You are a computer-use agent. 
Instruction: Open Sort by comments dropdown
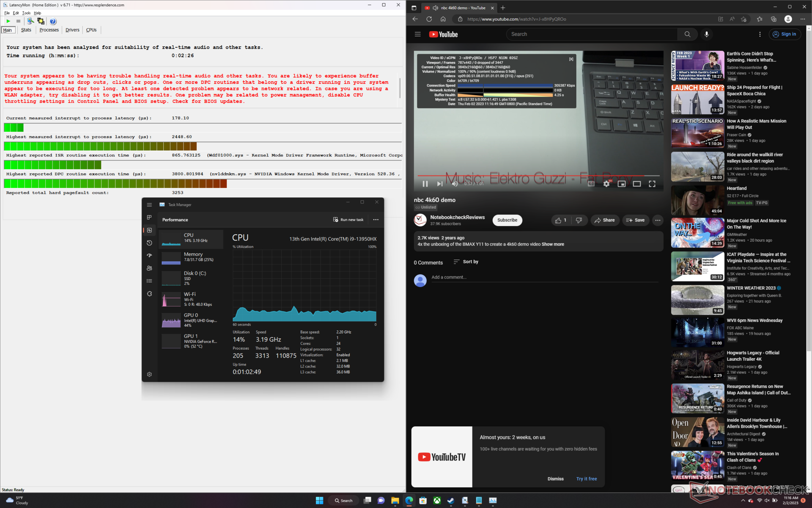[466, 262]
